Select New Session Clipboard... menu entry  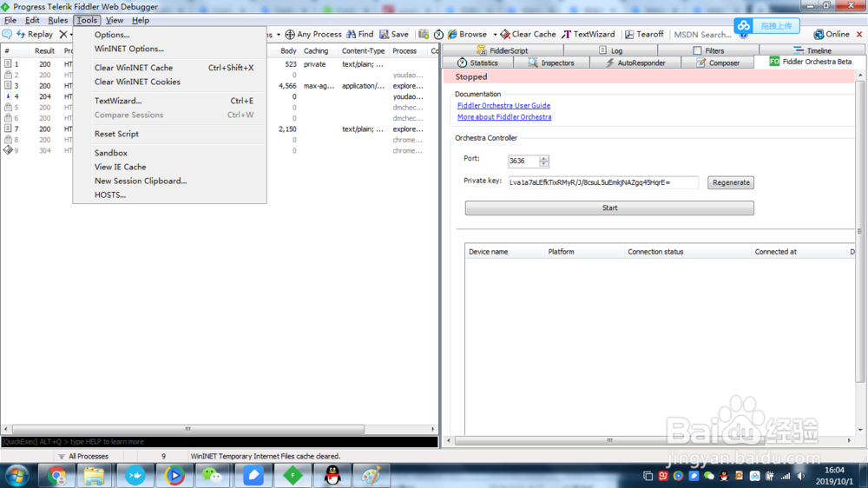pos(169,181)
